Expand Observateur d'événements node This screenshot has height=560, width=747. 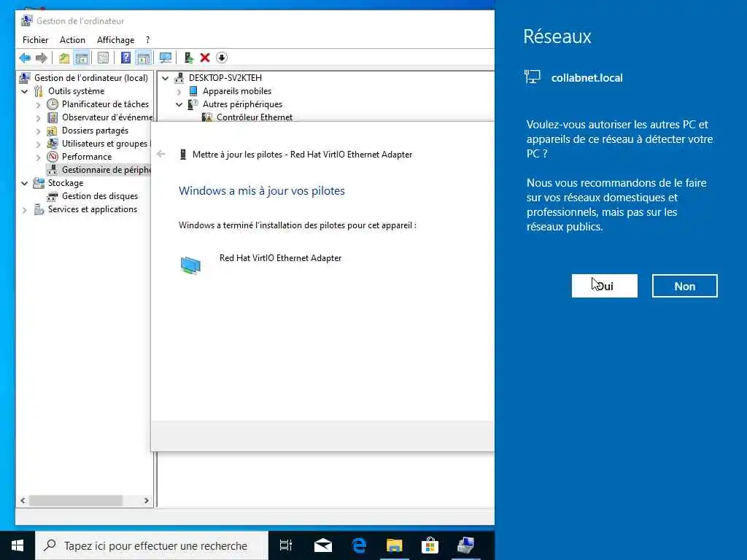(x=38, y=117)
